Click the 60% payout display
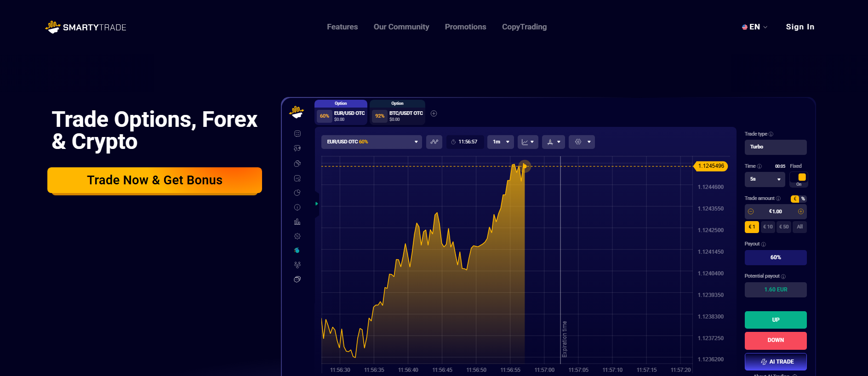This screenshot has height=376, width=868. [x=776, y=257]
